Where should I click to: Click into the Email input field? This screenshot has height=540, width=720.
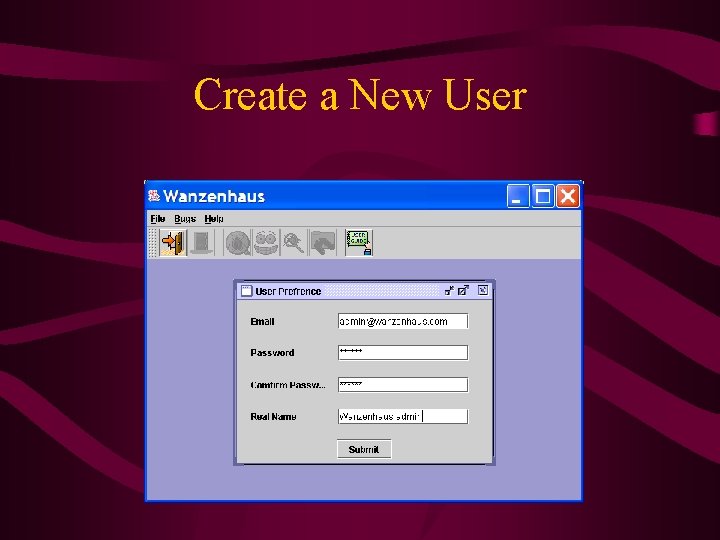tap(403, 321)
